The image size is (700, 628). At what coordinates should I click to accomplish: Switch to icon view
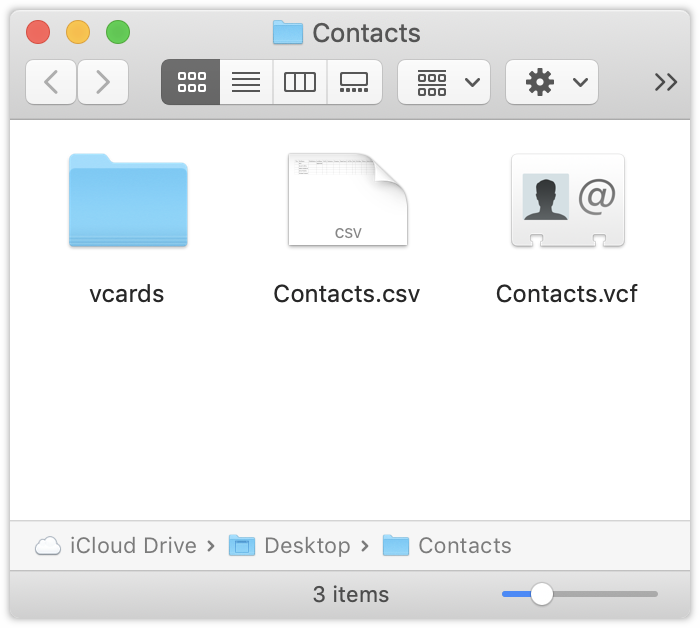tap(191, 82)
